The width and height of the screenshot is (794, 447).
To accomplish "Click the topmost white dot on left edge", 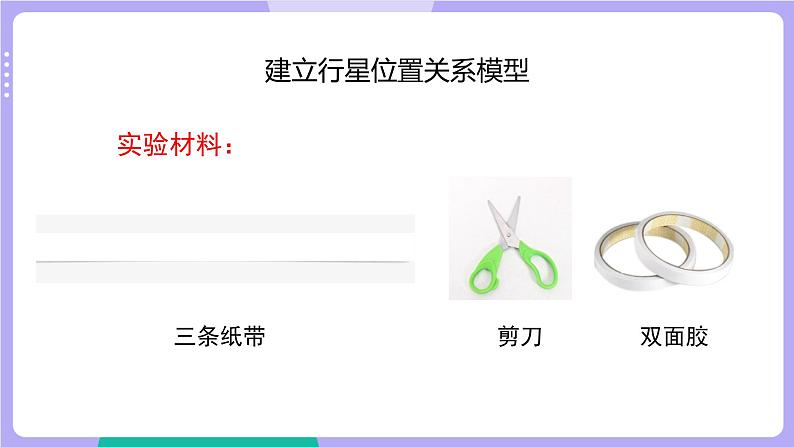I will click(x=7, y=54).
